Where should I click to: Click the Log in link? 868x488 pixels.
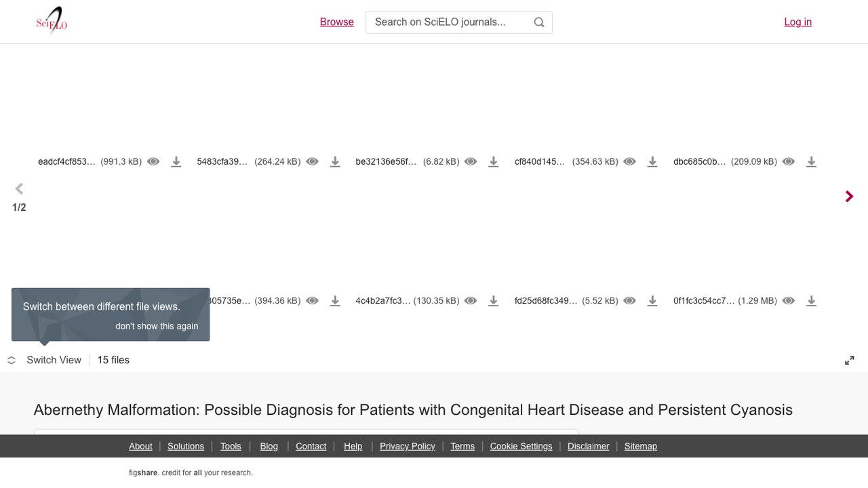click(x=798, y=22)
